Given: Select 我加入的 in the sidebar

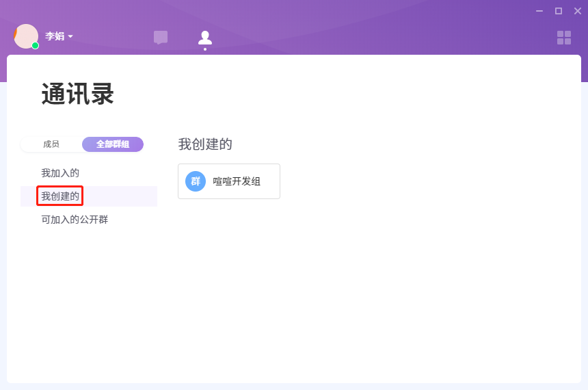Looking at the screenshot, I should (60, 173).
